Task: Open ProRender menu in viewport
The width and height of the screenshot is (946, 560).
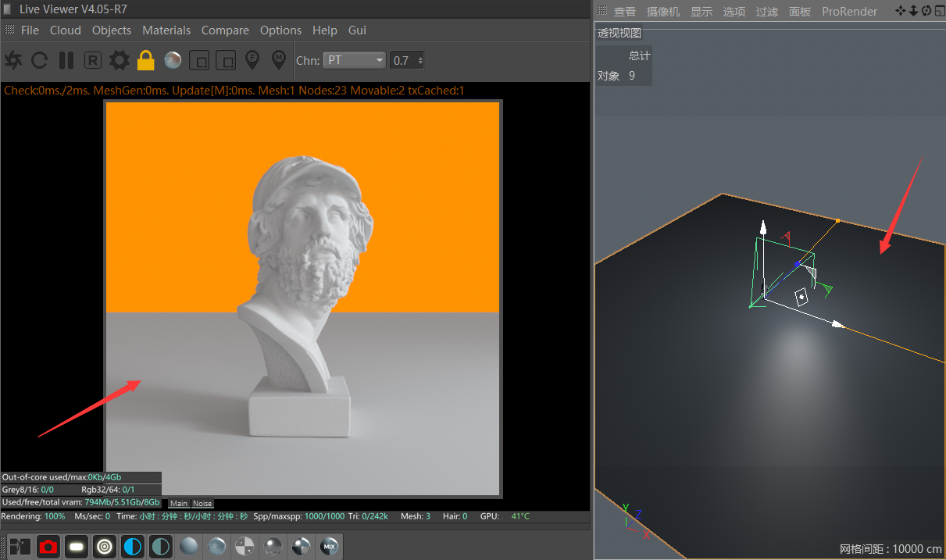Action: tap(849, 12)
